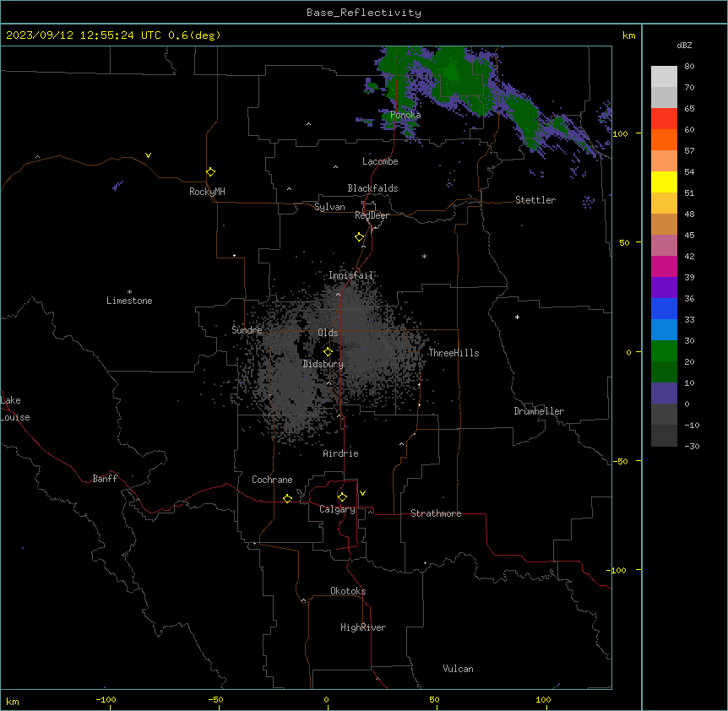Click the yellow station marker near RockyMH
728x711 pixels.
[211, 172]
